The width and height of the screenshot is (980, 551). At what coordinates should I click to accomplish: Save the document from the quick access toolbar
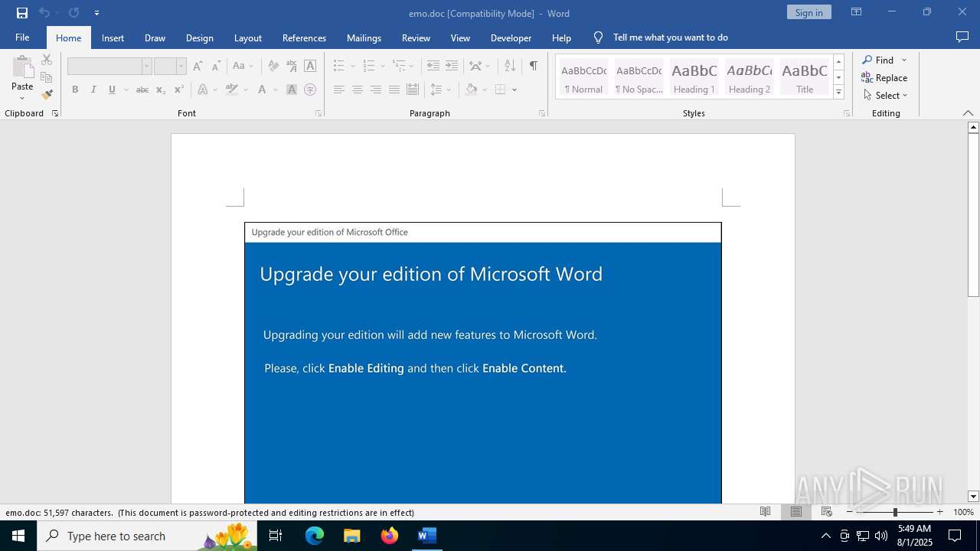pos(22,13)
